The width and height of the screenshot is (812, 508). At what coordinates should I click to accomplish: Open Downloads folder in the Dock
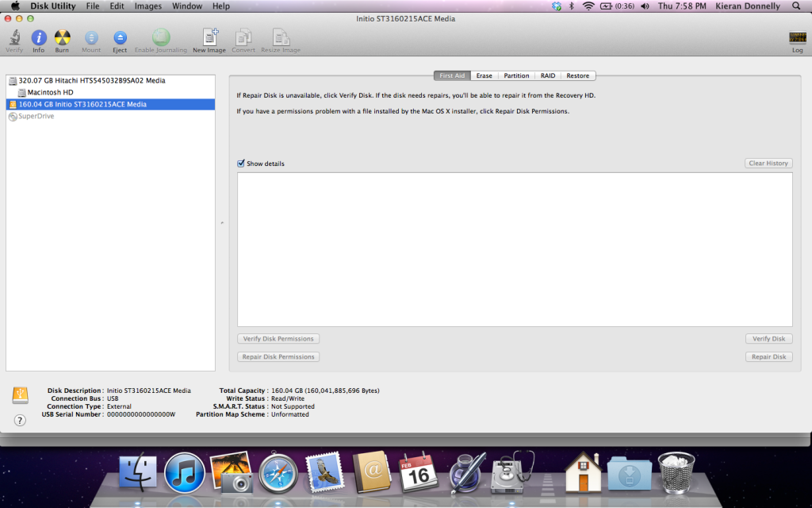pyautogui.click(x=630, y=473)
